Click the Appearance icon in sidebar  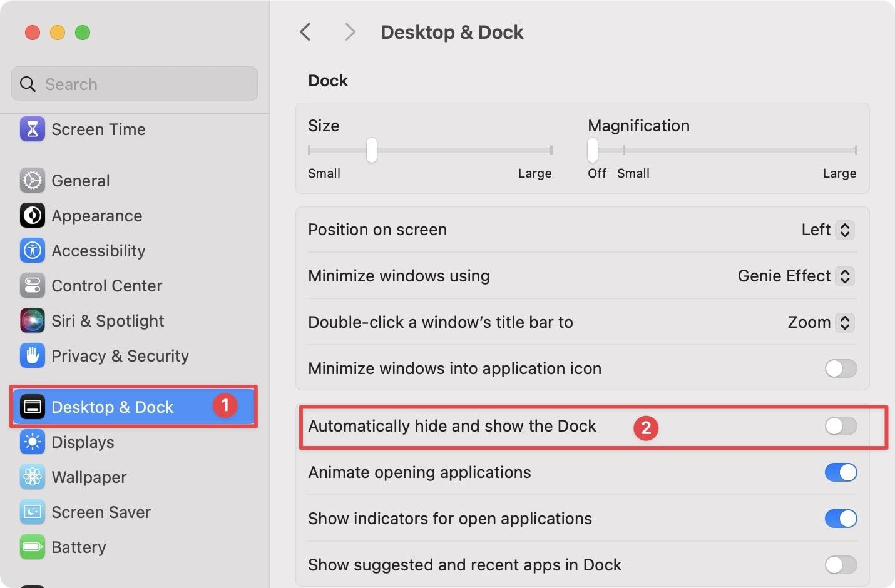[x=32, y=216]
